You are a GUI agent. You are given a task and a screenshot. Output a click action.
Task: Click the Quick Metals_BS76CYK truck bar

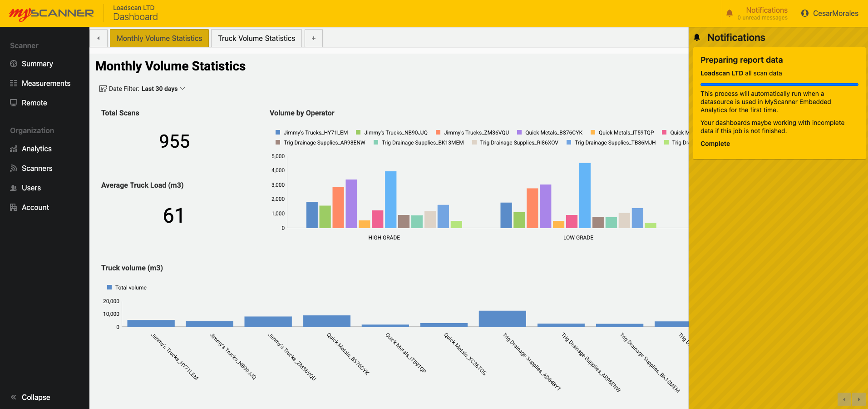[326, 321]
